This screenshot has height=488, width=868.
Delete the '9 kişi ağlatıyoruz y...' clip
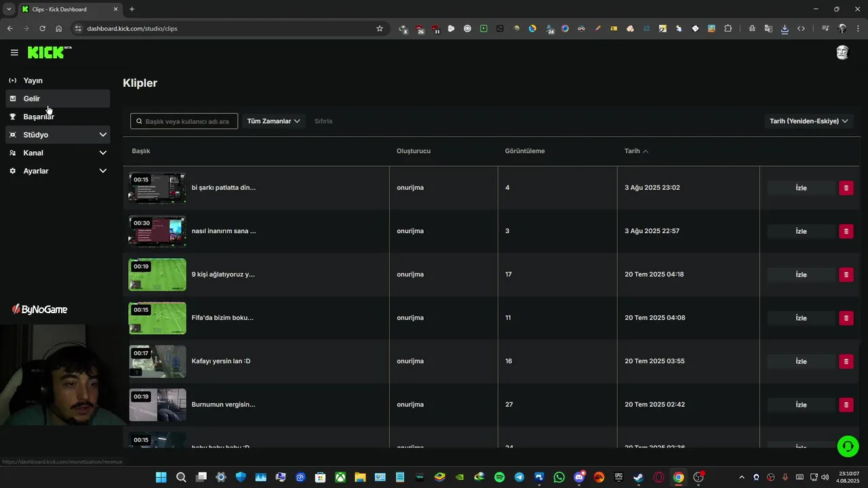pyautogui.click(x=846, y=274)
